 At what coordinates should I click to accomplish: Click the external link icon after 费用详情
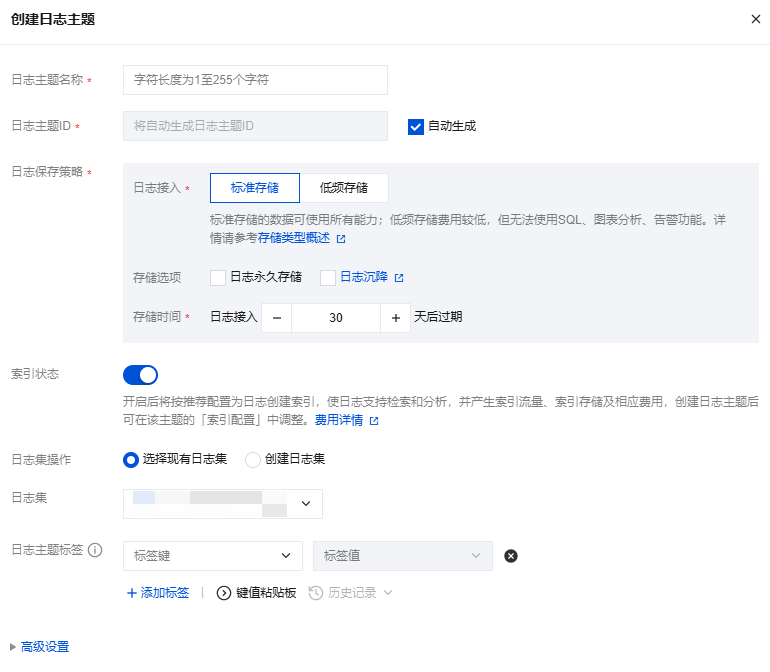pos(374,421)
